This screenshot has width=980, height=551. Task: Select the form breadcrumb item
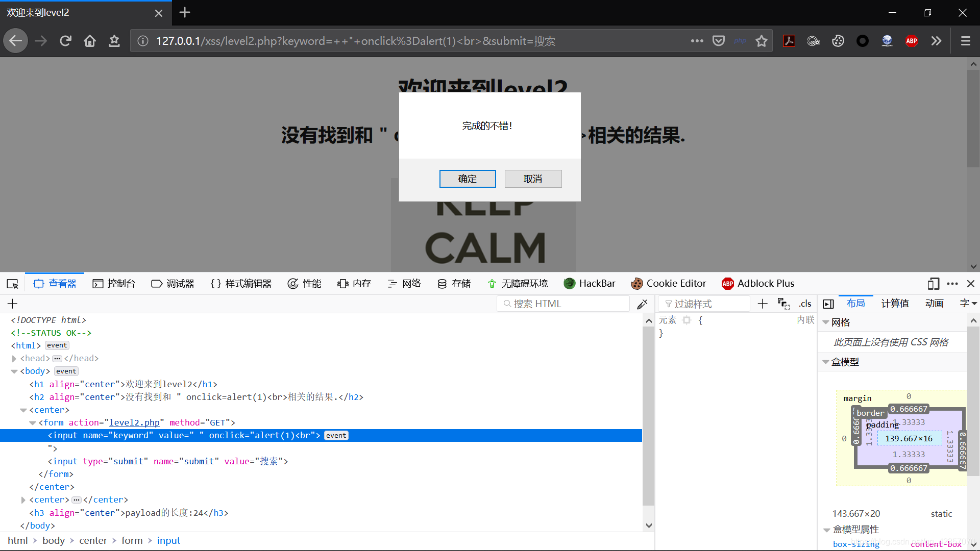tap(132, 541)
